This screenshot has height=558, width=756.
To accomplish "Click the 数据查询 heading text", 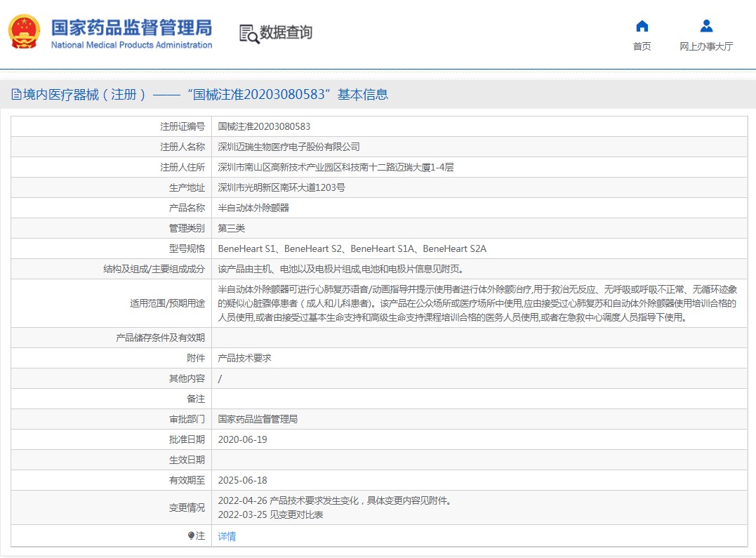I will [x=286, y=32].
